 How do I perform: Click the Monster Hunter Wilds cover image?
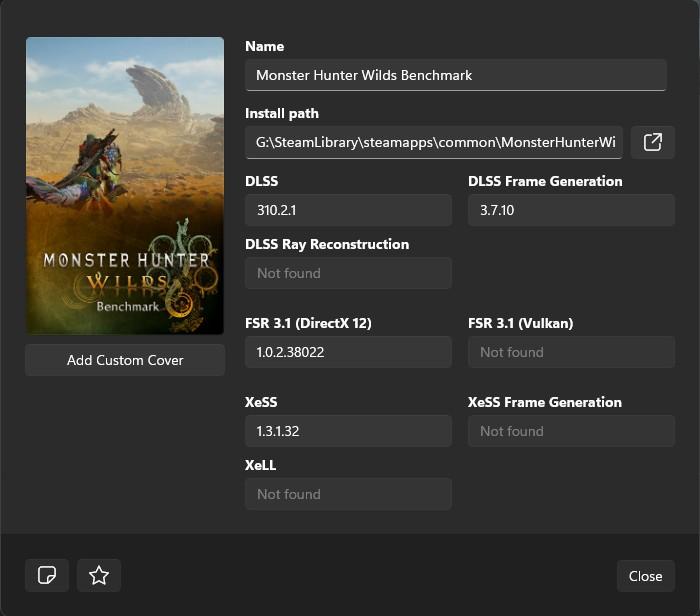pyautogui.click(x=125, y=186)
